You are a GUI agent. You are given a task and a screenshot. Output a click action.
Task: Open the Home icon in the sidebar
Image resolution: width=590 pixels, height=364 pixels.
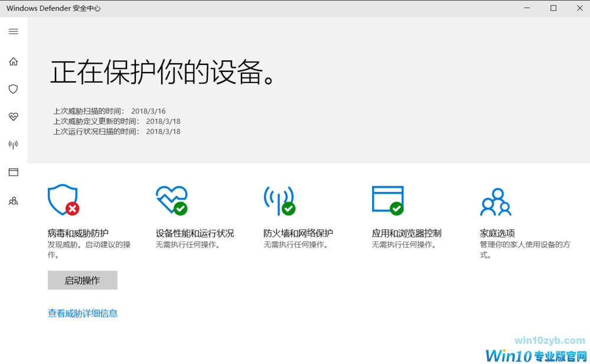tap(13, 61)
